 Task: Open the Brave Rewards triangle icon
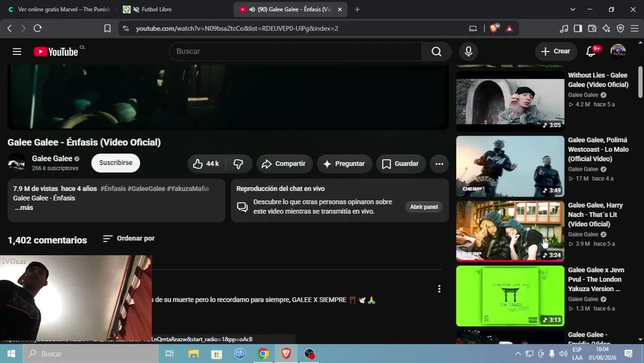pos(509,29)
